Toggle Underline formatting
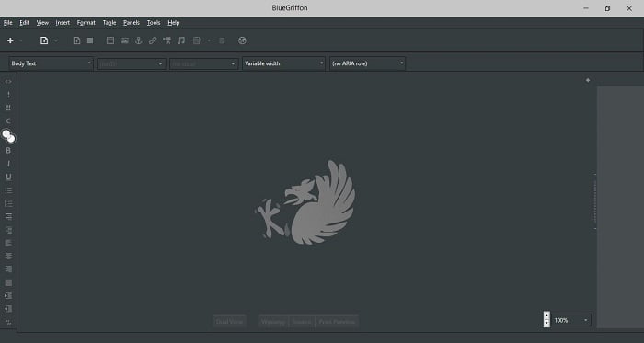 (x=8, y=177)
